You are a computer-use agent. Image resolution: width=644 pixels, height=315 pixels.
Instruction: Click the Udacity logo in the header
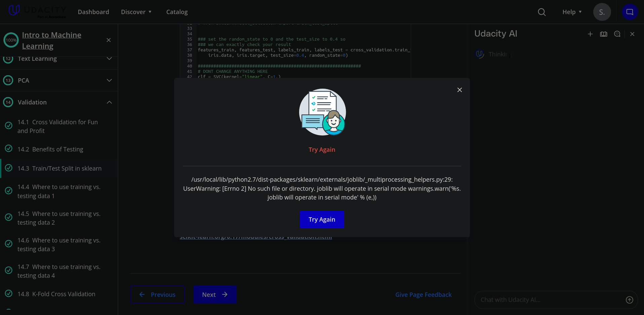[37, 11]
